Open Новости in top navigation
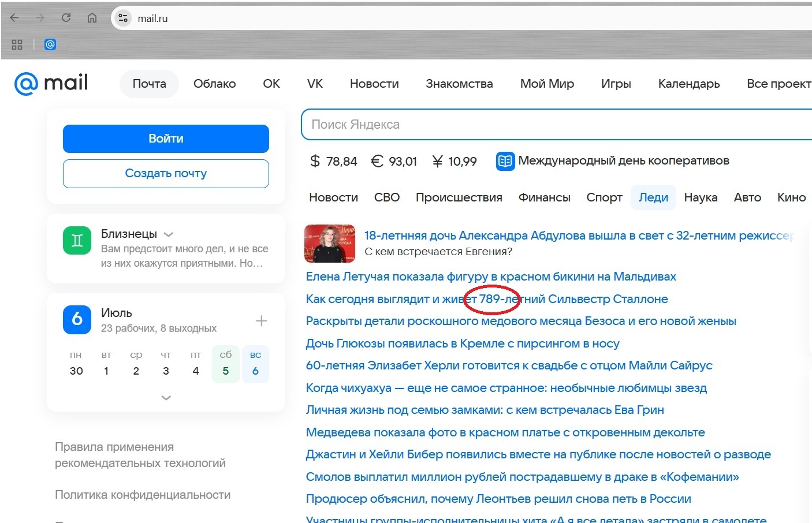The height and width of the screenshot is (523, 812). point(374,84)
